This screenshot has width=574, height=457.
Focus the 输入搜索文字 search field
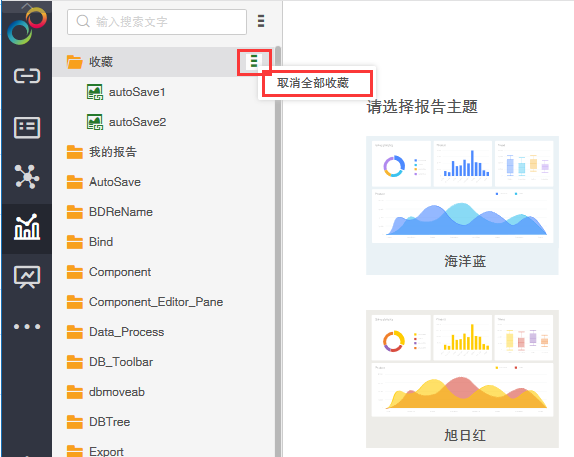[x=157, y=22]
